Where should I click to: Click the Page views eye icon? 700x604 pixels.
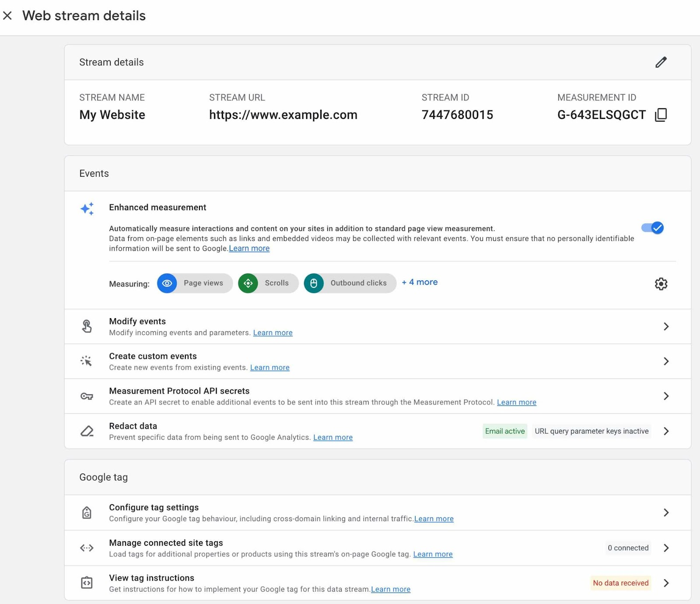pos(167,283)
